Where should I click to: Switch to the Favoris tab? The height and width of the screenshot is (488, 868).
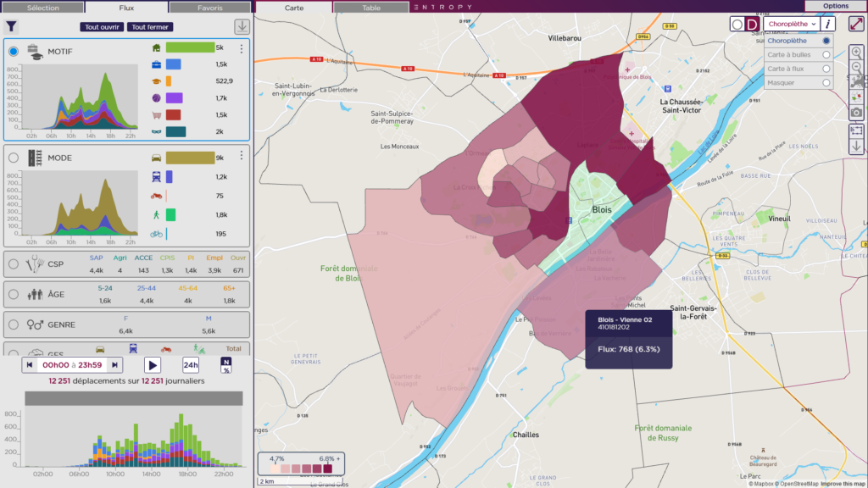(x=210, y=7)
